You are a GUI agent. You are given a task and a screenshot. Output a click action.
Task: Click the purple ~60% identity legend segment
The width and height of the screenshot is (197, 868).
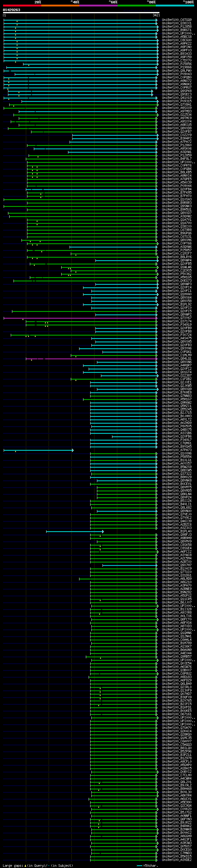coord(99,6)
